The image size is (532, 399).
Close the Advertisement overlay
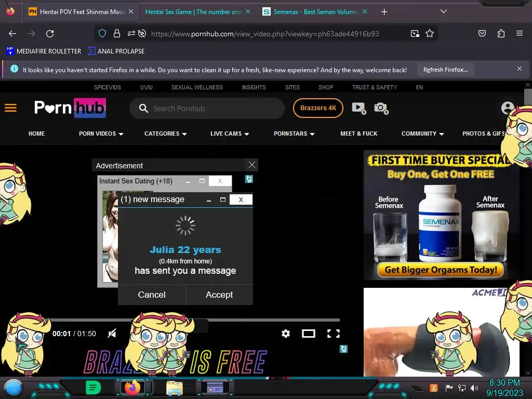[x=252, y=165]
